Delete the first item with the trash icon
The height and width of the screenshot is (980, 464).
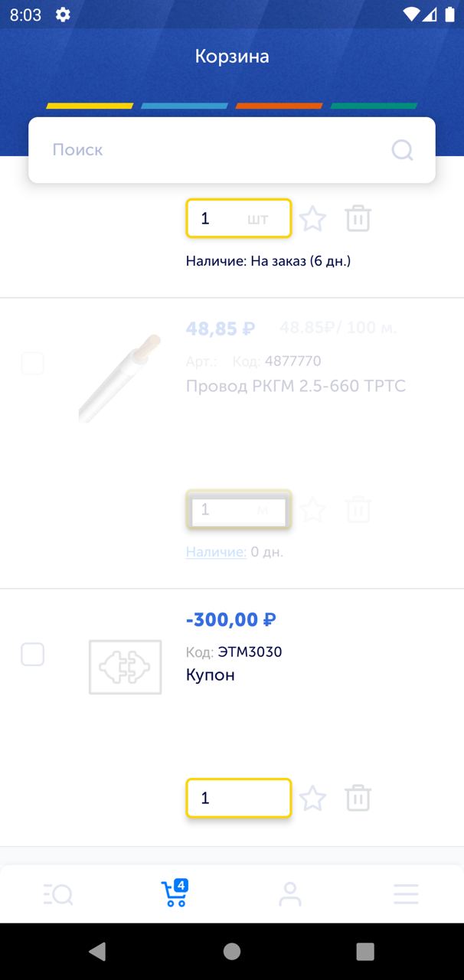pos(358,219)
